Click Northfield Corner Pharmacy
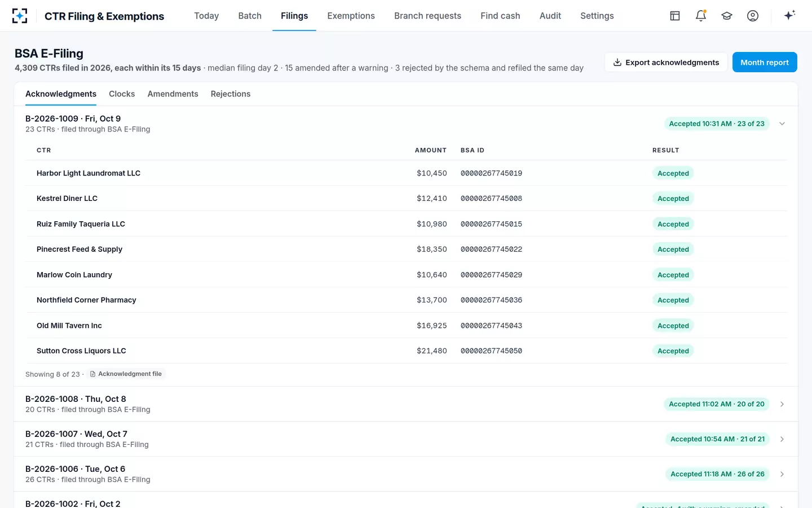 (86, 300)
